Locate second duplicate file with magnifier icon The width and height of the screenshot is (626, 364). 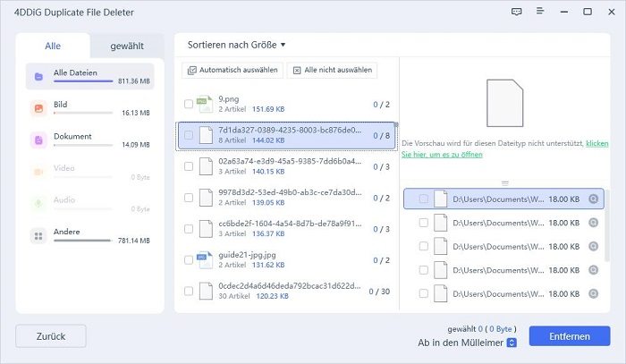594,223
